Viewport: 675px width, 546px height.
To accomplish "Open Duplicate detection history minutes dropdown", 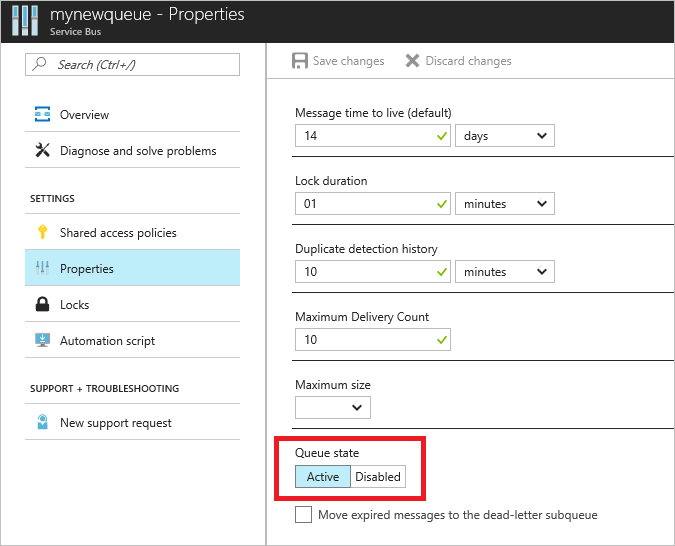I will click(505, 272).
